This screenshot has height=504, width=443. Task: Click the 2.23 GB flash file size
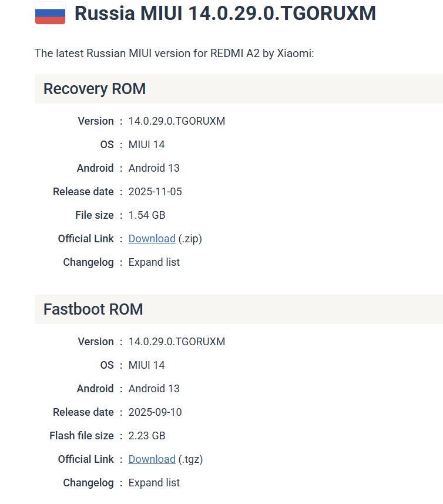pos(147,436)
